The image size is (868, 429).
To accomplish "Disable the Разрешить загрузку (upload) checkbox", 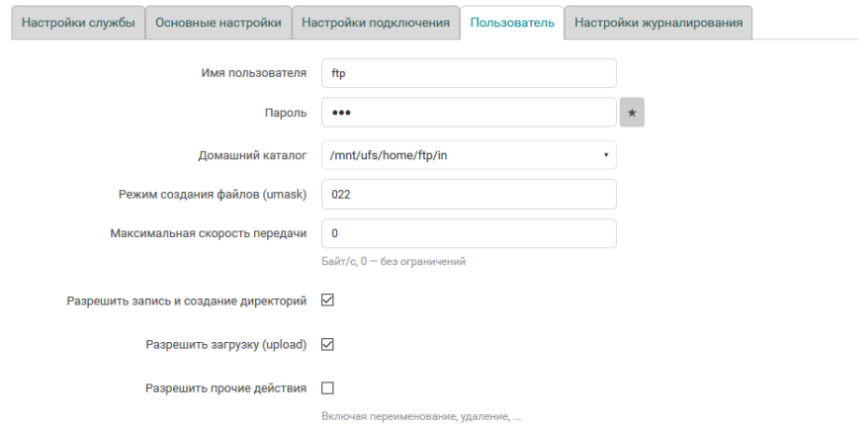I will point(328,344).
